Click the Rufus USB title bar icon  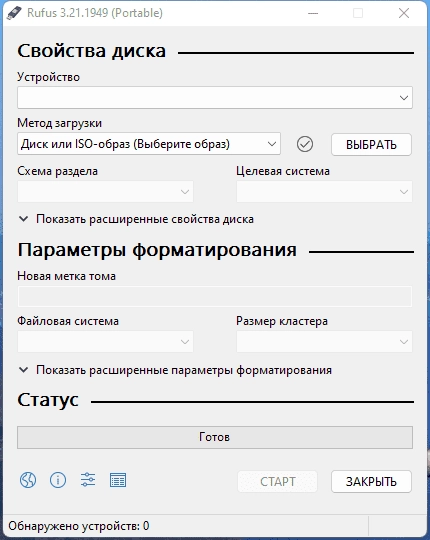(14, 13)
